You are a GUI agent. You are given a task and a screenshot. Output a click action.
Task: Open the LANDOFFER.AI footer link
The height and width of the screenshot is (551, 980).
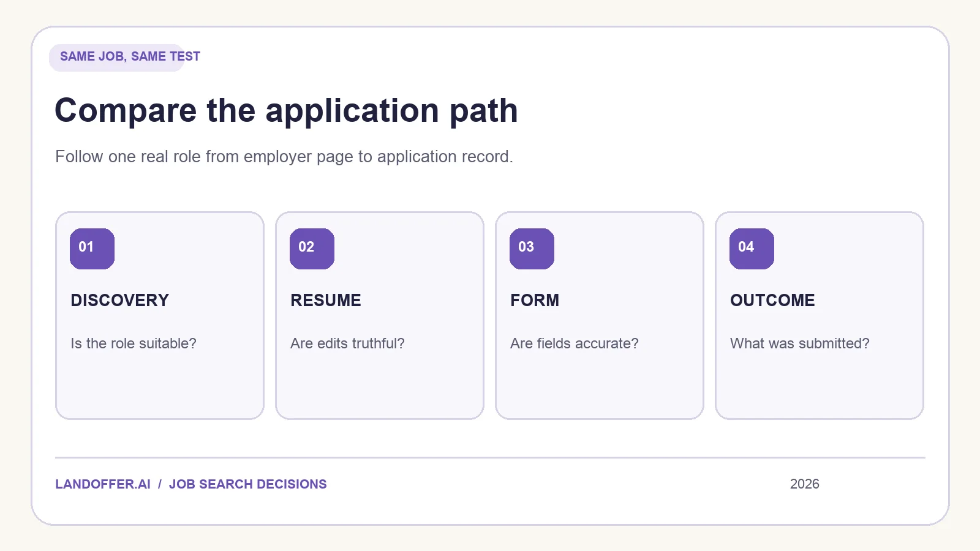tap(103, 484)
